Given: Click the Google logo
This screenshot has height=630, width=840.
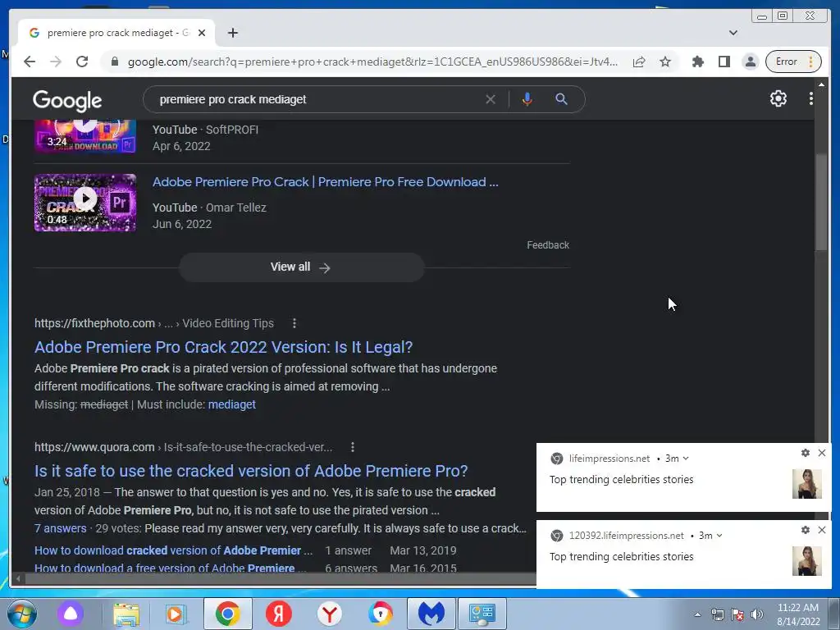Looking at the screenshot, I should [x=67, y=100].
